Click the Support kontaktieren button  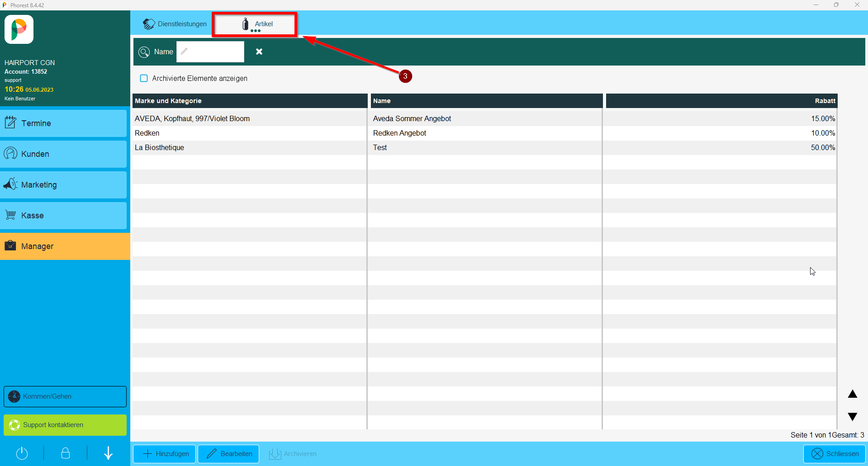pos(65,425)
